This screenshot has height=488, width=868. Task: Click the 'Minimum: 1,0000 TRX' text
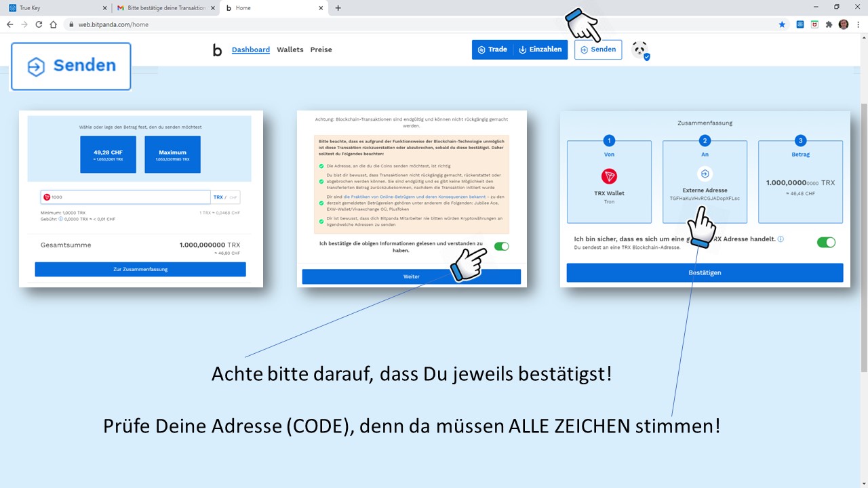(63, 213)
